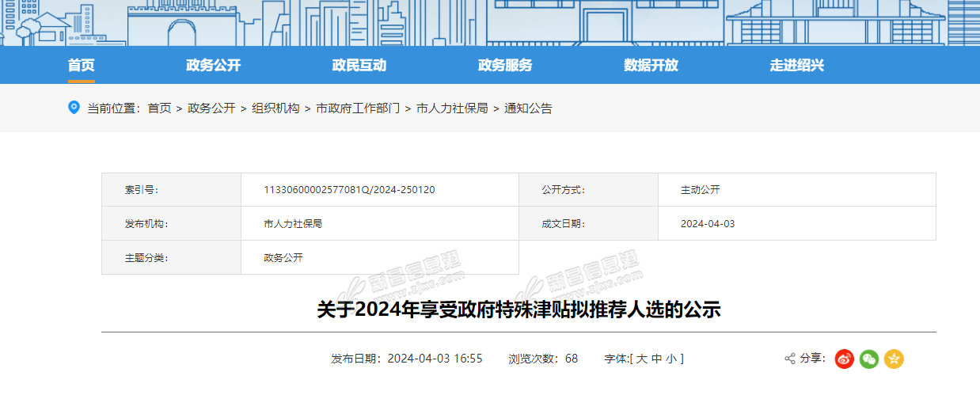This screenshot has width=980, height=395.
Task: Click the yellow QZone star share icon
Action: (x=894, y=359)
